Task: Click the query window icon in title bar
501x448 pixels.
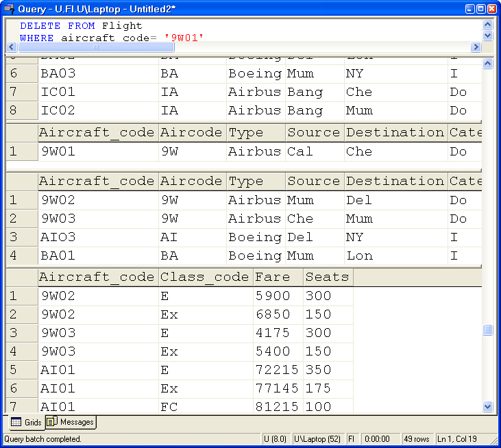Action: click(x=9, y=8)
